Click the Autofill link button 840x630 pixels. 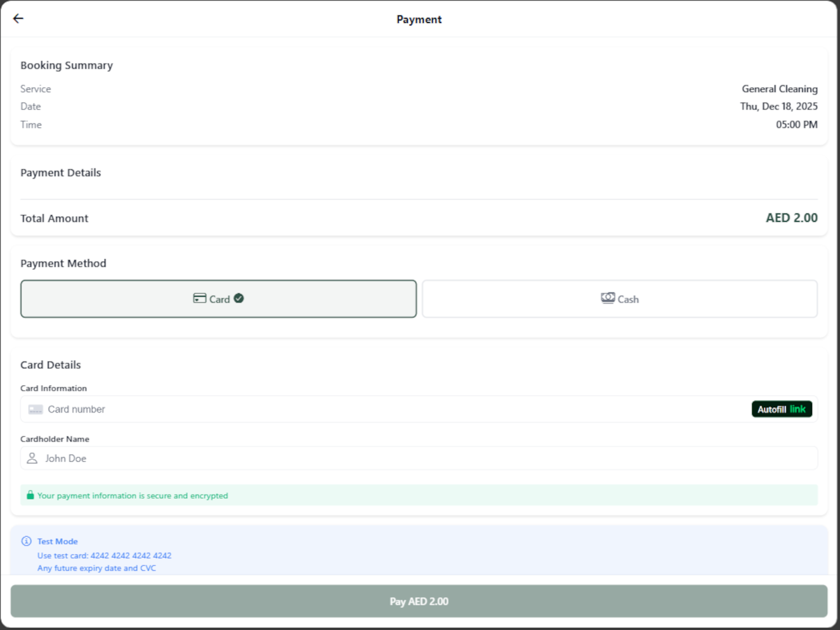coord(782,409)
